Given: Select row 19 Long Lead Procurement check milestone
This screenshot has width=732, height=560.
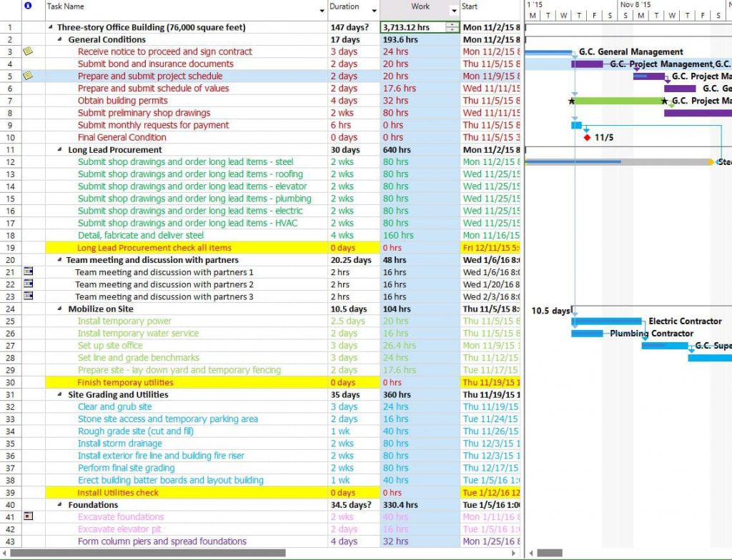Looking at the screenshot, I should click(154, 248).
